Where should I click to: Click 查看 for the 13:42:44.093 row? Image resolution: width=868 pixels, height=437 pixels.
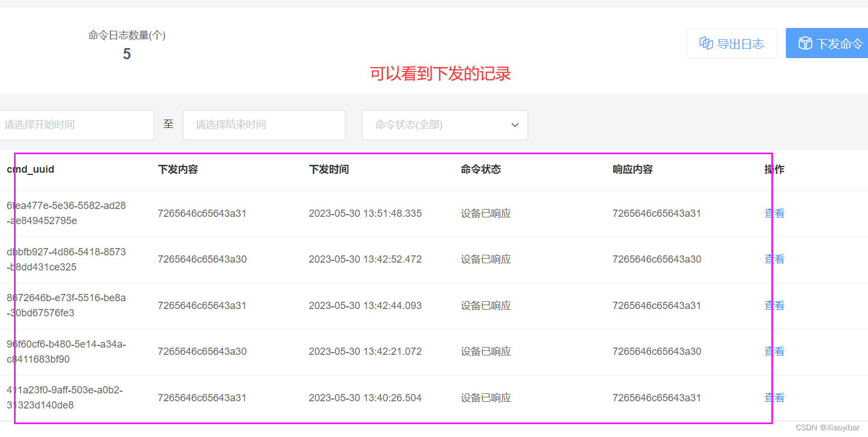(774, 305)
